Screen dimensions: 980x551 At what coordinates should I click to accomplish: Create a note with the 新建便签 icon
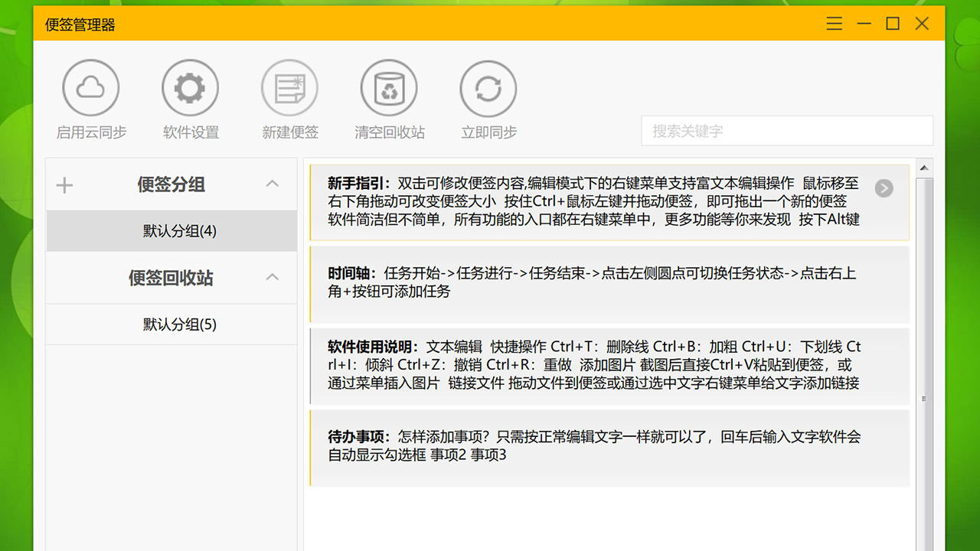pos(289,86)
